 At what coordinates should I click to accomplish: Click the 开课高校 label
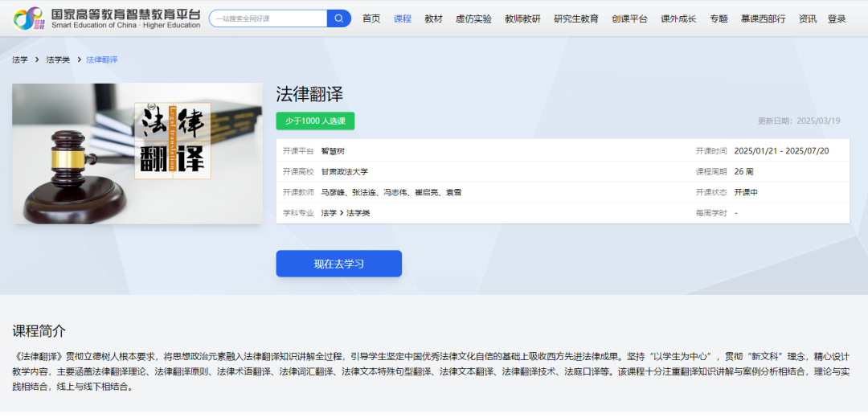tap(298, 172)
